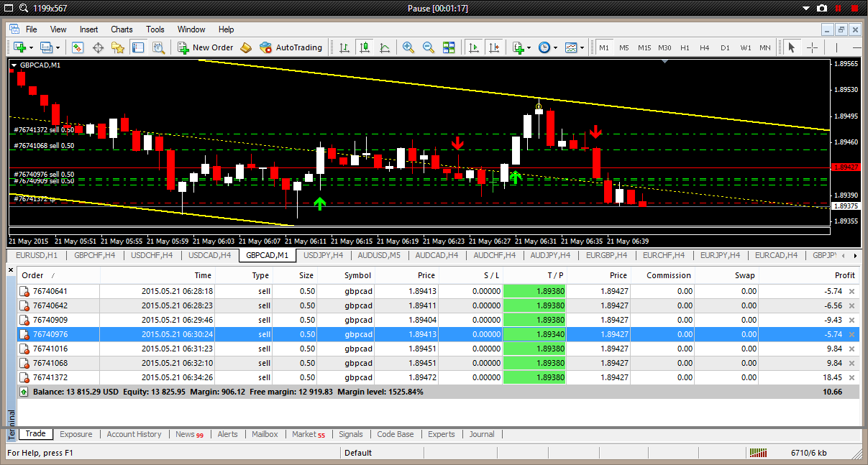Open the Charts menu
Screen dimensions: 868x465
coord(122,29)
